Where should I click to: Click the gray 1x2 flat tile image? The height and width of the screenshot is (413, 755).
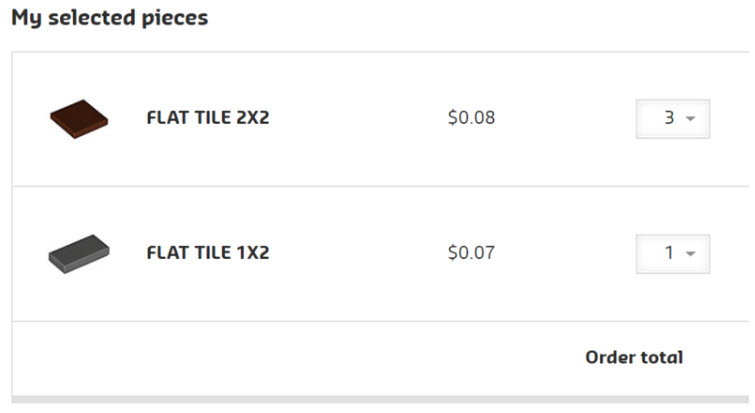pyautogui.click(x=78, y=254)
